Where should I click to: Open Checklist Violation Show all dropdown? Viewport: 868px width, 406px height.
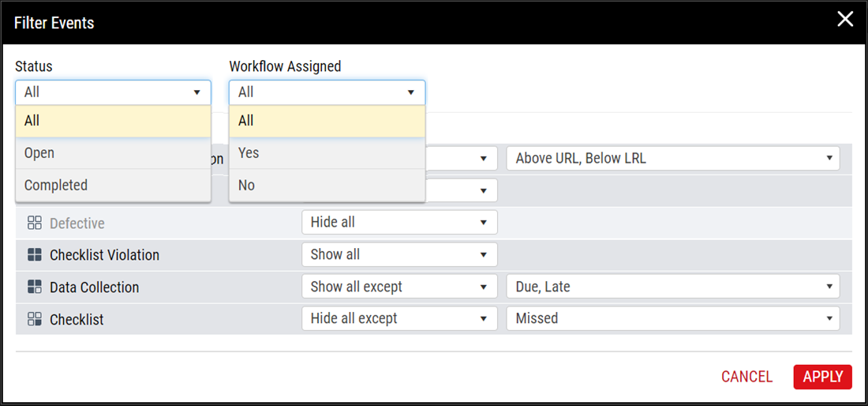[x=399, y=255]
